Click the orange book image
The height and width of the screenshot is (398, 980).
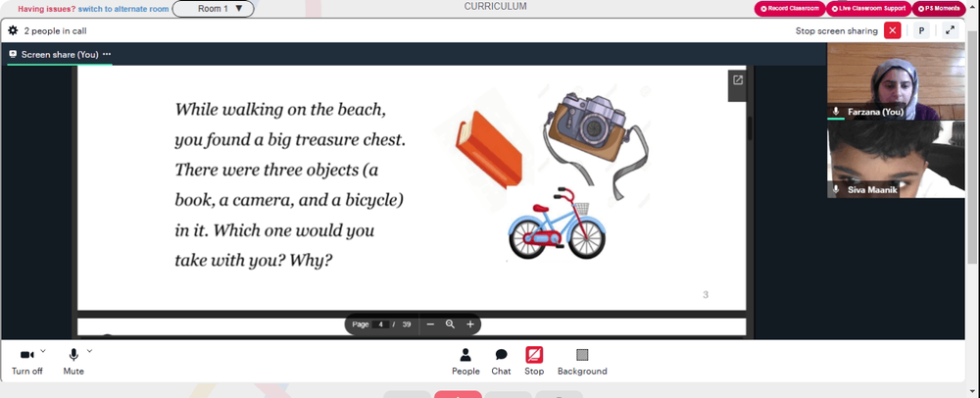click(x=488, y=148)
